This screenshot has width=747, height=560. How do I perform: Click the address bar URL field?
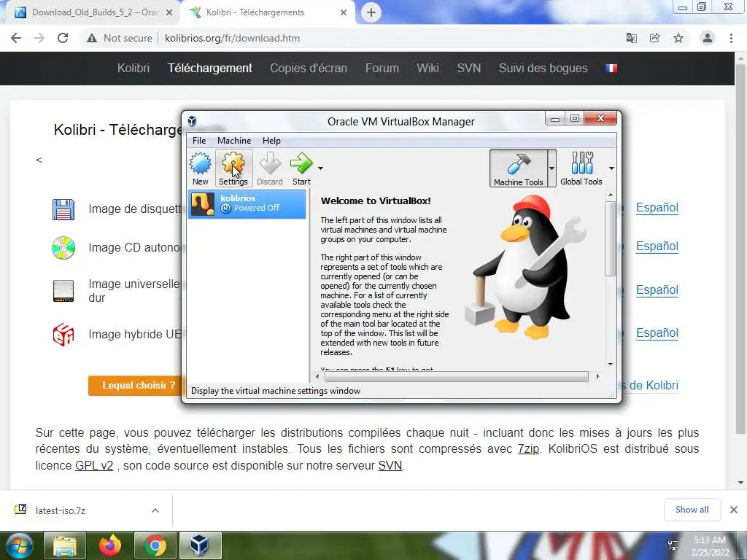coord(233,38)
